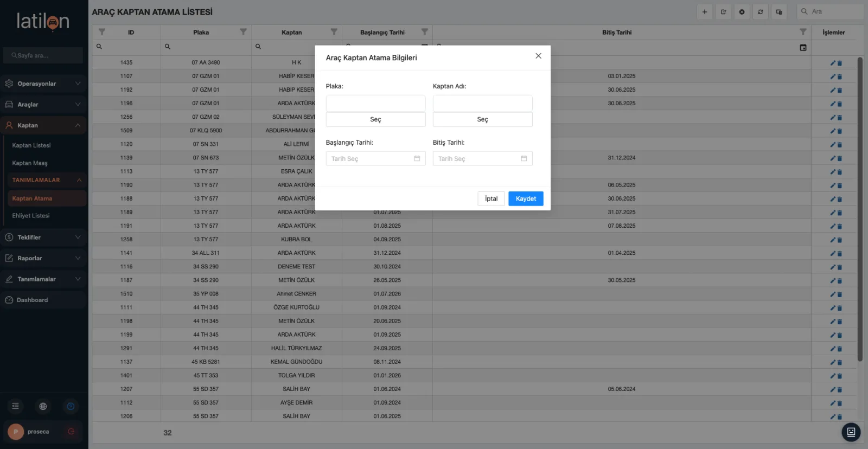Click the İptal button in dialog
This screenshot has width=868, height=449.
click(491, 198)
